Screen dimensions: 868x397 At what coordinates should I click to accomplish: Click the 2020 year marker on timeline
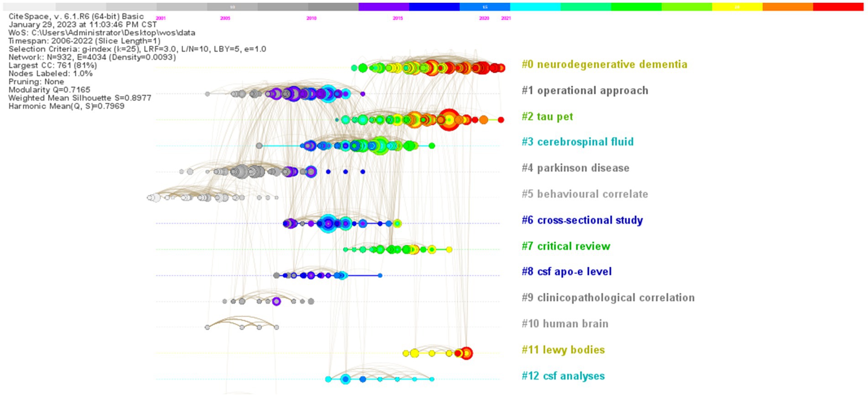pos(484,18)
